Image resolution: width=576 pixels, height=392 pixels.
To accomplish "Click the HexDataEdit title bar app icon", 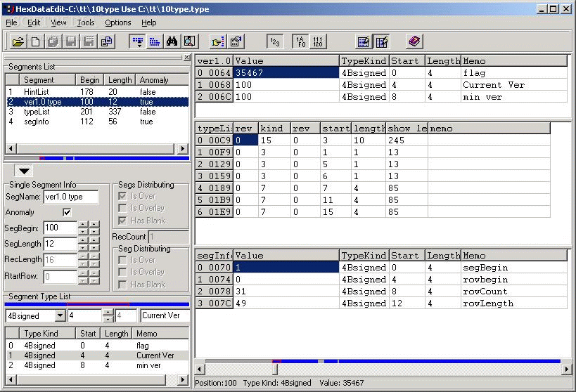I will pos(9,9).
